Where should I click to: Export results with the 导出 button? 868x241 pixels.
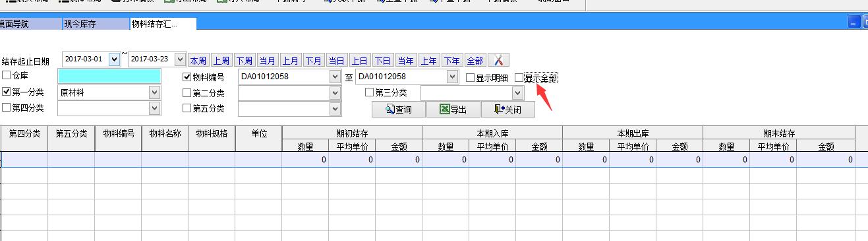coord(453,110)
